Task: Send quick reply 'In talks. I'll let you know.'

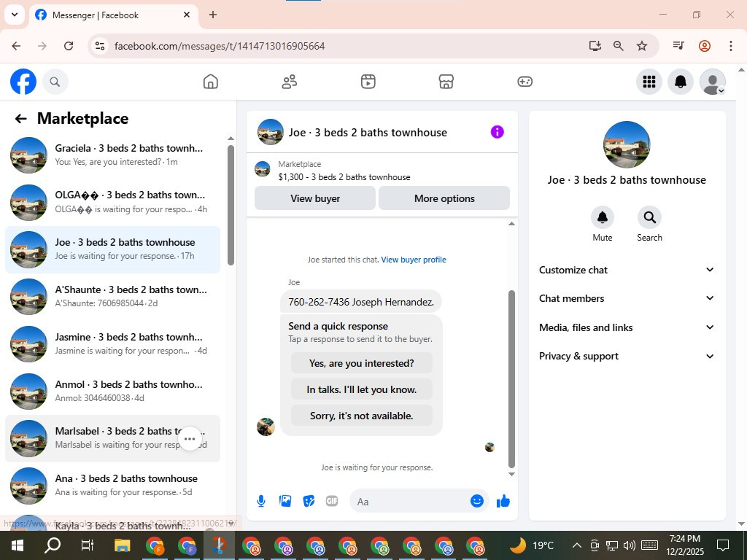Action: tap(362, 389)
